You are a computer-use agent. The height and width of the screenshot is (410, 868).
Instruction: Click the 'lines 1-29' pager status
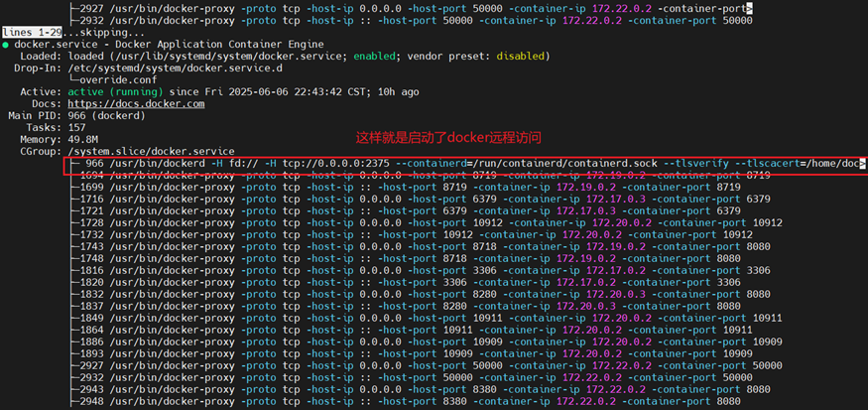[31, 33]
